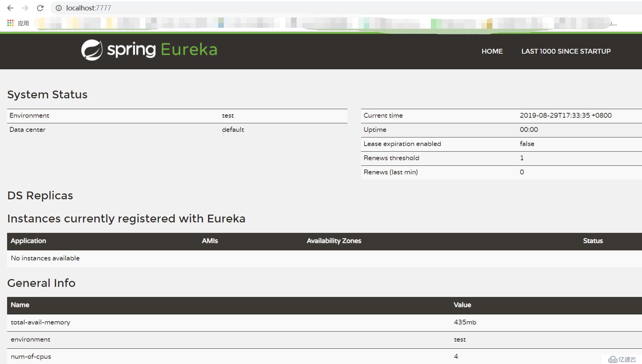
Task: Click the AMIs column header
Action: (210, 241)
